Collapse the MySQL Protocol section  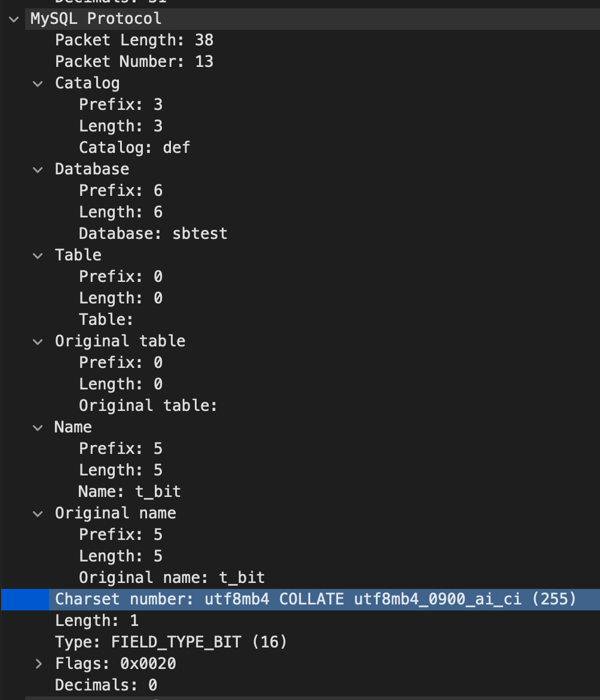tap(13, 19)
